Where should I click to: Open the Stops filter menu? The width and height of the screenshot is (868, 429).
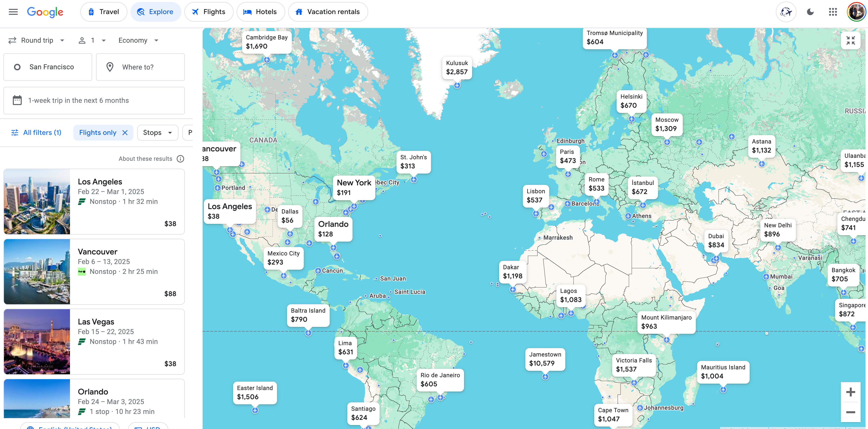pyautogui.click(x=157, y=132)
